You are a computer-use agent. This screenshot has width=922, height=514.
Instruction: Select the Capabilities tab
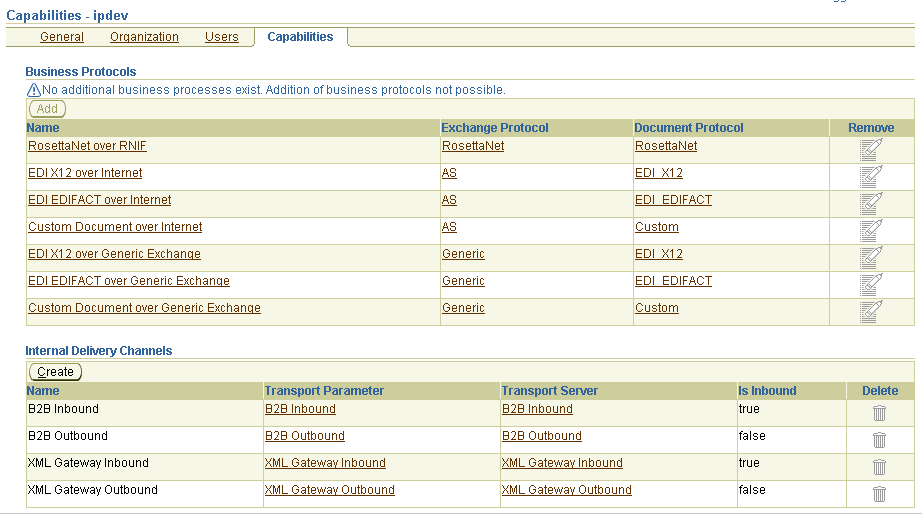[x=300, y=36]
